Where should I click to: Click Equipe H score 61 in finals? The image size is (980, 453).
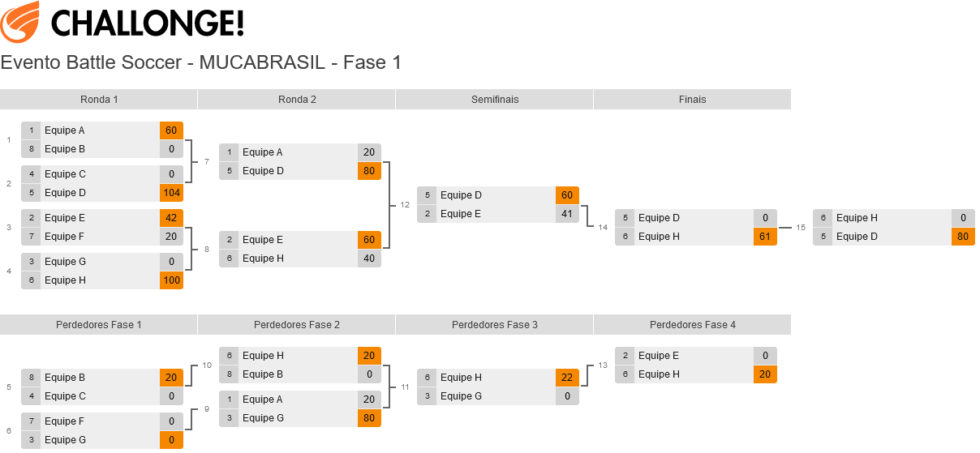[765, 237]
